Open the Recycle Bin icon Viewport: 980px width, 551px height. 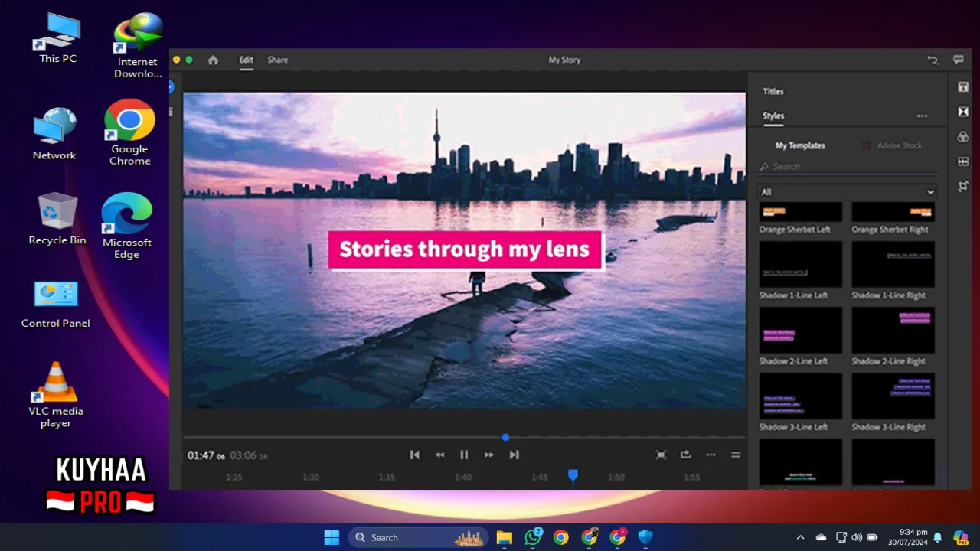[57, 218]
